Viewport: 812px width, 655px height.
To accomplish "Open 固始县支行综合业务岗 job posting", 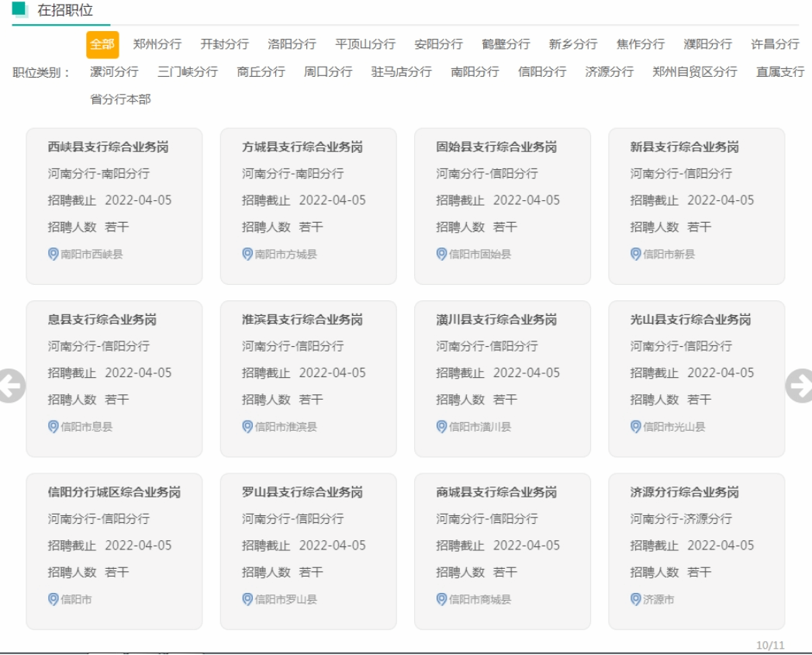I will (x=496, y=147).
